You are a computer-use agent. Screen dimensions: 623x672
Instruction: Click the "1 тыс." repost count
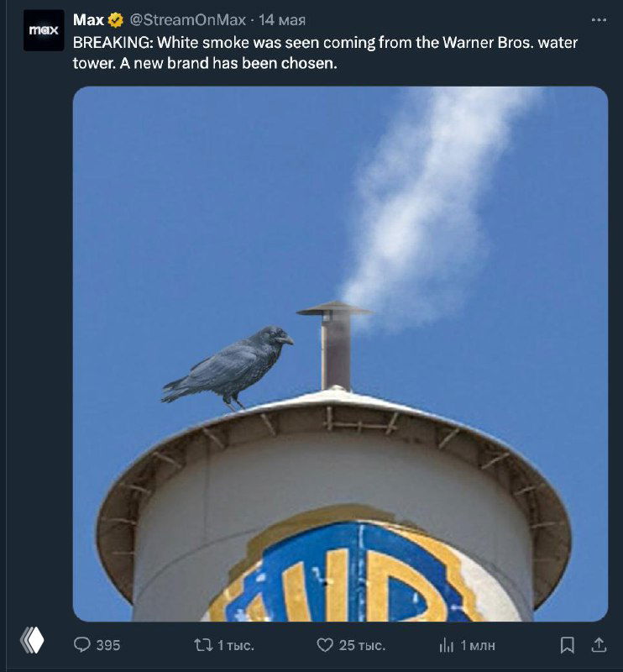pyautogui.click(x=236, y=645)
